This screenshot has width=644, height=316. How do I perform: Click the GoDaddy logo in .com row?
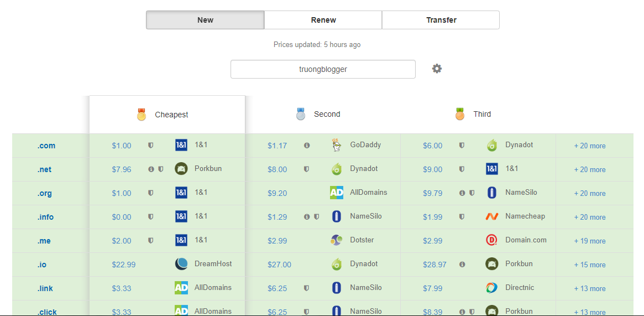tap(337, 145)
